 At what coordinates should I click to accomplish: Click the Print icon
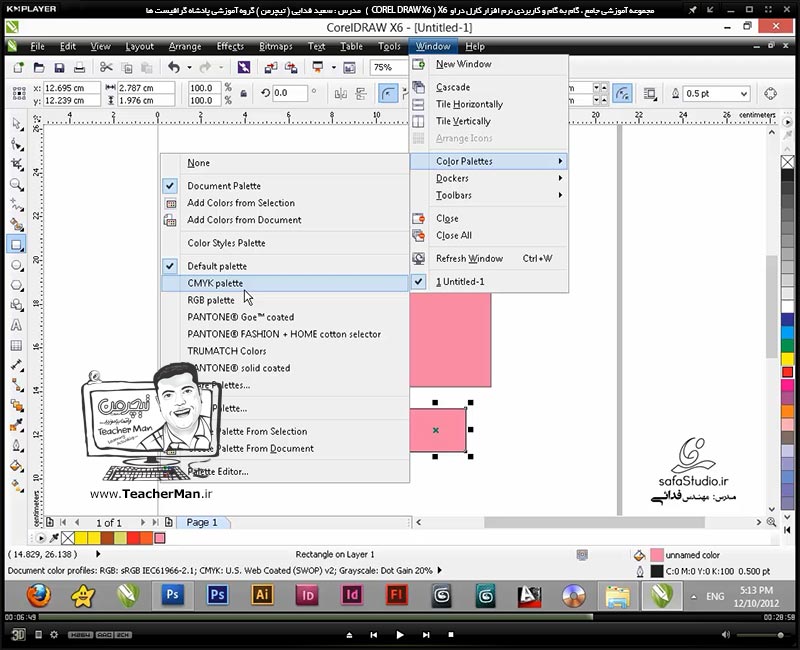click(x=79, y=67)
